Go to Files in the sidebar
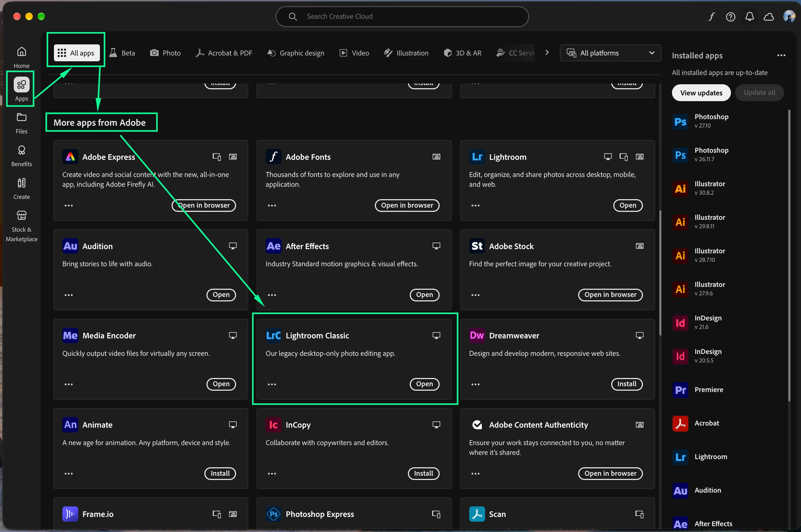The width and height of the screenshot is (801, 532). coord(21,123)
